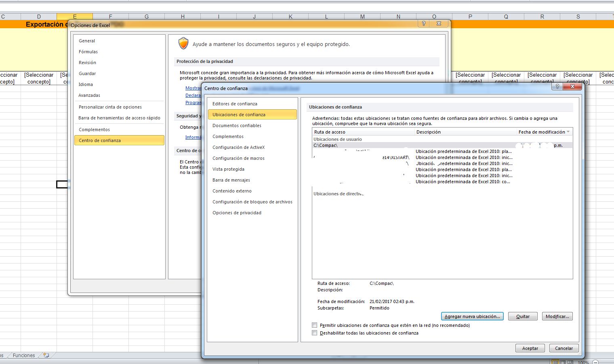Check 'Deshabilitar todas las ubicaciones de confianza'
Screen dimensions: 614x364
(x=315, y=333)
